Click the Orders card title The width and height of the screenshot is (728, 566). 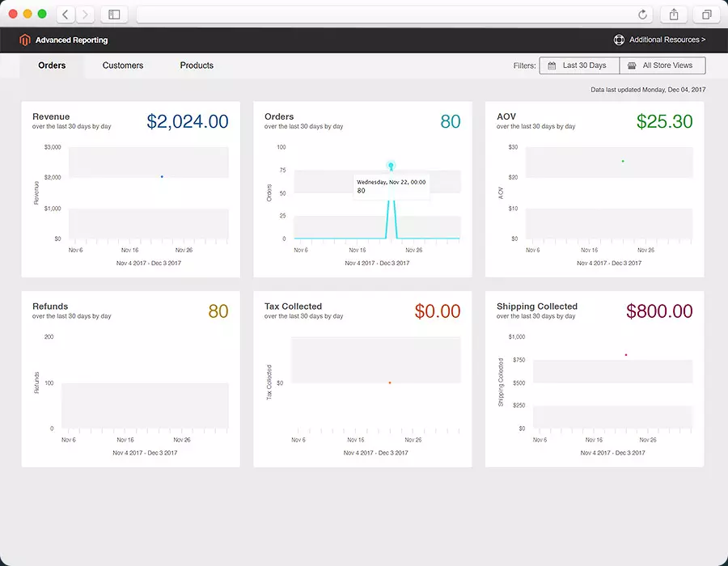[279, 116]
